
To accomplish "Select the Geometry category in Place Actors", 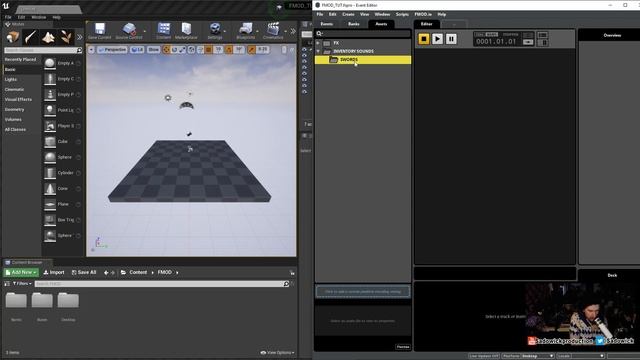I will coord(15,110).
